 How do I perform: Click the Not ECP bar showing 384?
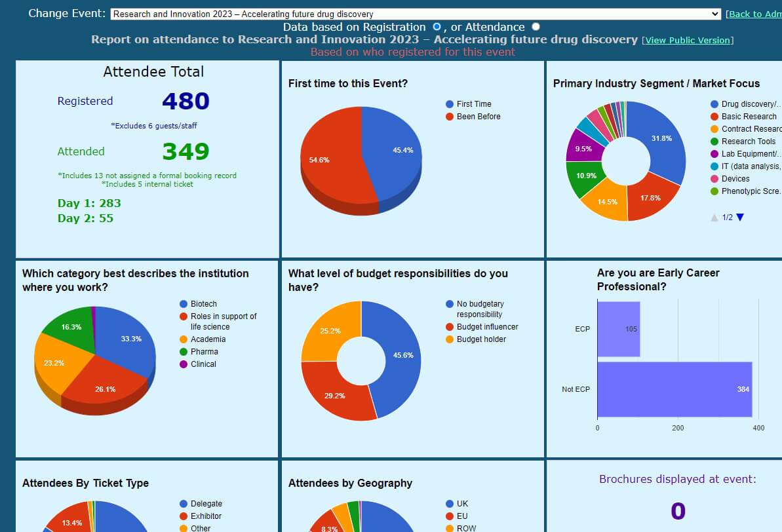674,389
